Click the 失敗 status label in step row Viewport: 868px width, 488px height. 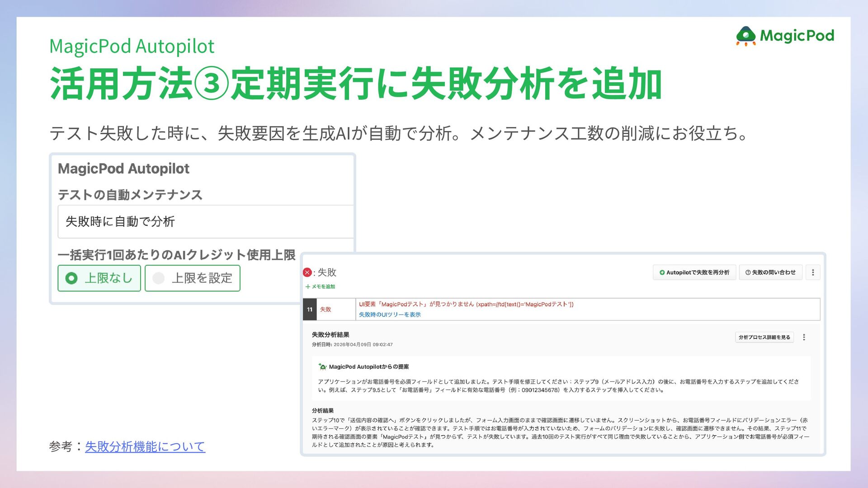[x=325, y=310]
